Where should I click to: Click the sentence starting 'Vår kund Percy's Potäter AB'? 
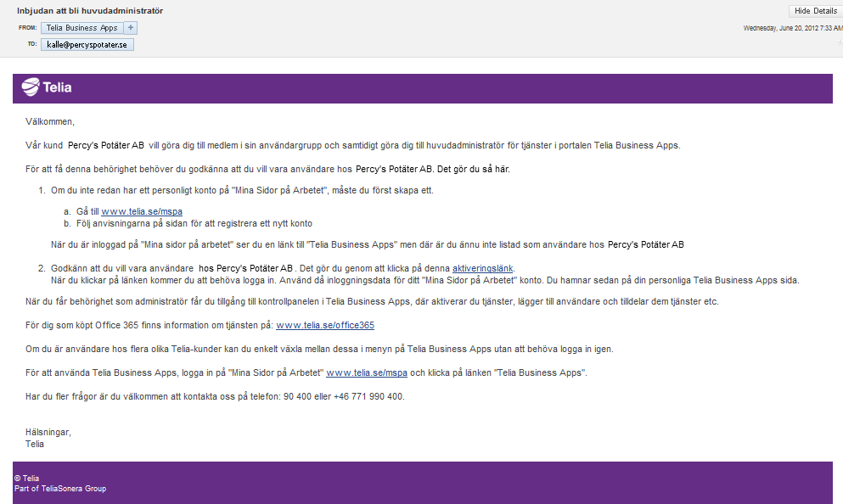click(x=352, y=145)
